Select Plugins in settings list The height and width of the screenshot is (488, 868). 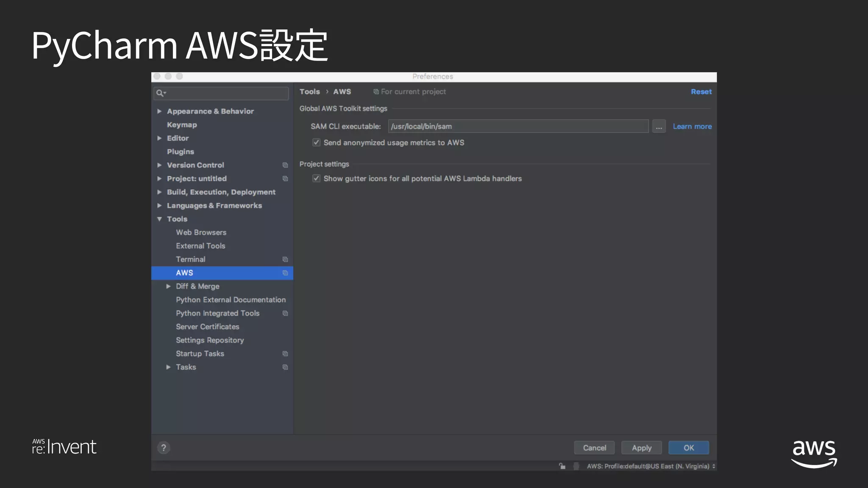[180, 152]
